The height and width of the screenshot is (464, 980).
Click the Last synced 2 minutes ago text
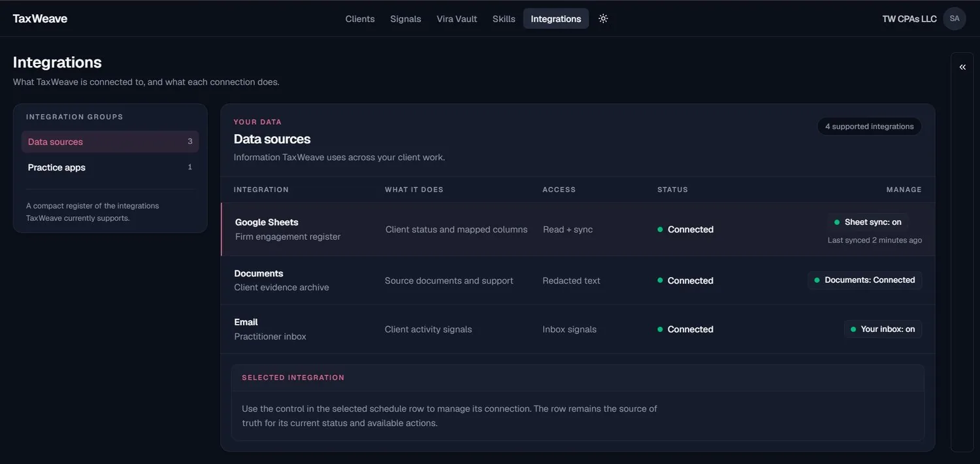[x=875, y=240]
